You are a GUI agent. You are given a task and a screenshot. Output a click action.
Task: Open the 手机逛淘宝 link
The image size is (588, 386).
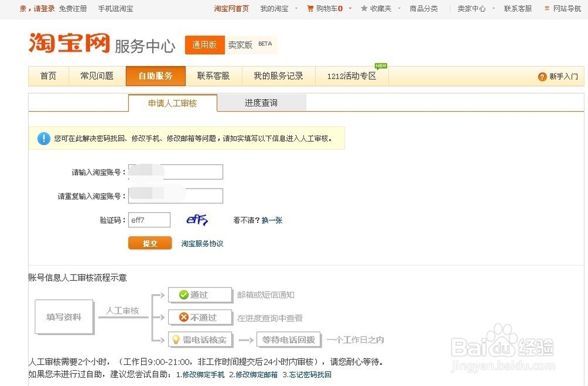click(115, 8)
